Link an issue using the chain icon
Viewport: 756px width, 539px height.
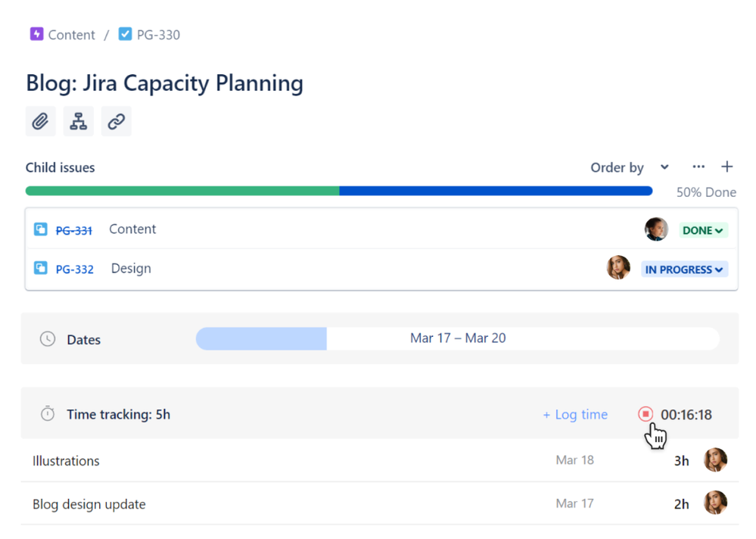(x=117, y=121)
